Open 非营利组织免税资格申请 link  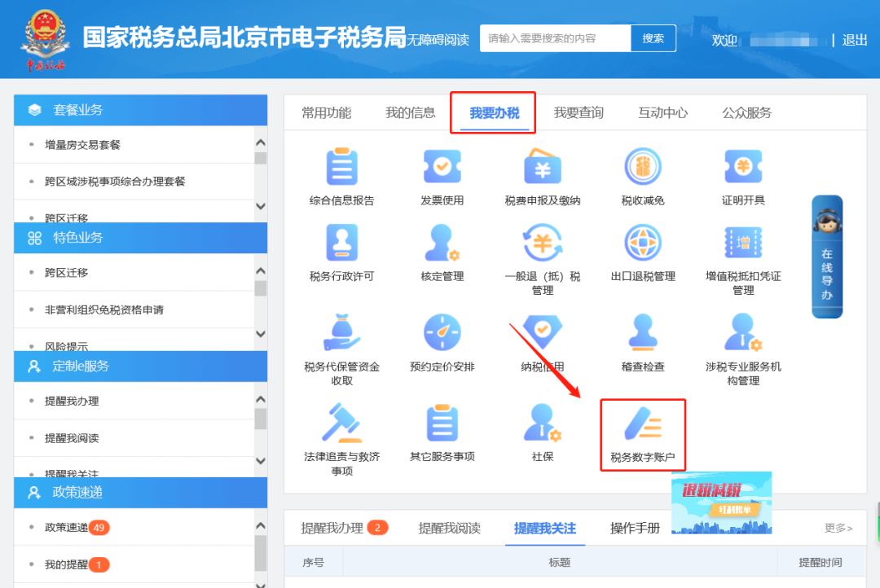click(103, 309)
